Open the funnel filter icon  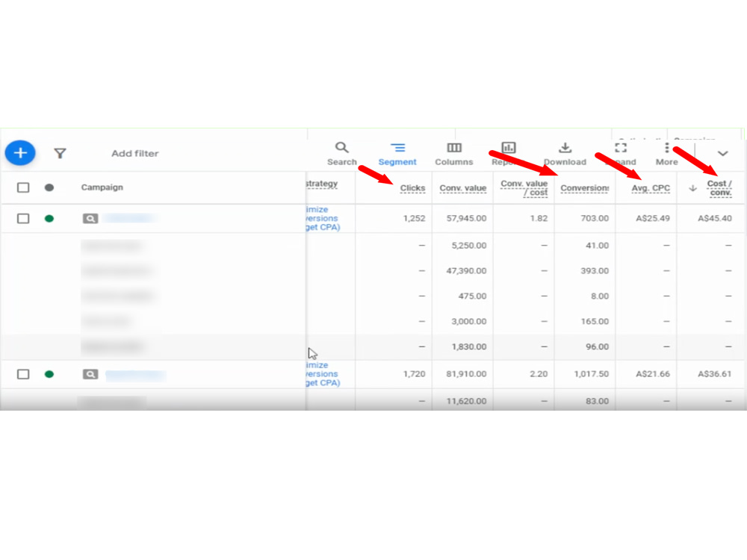tap(60, 153)
